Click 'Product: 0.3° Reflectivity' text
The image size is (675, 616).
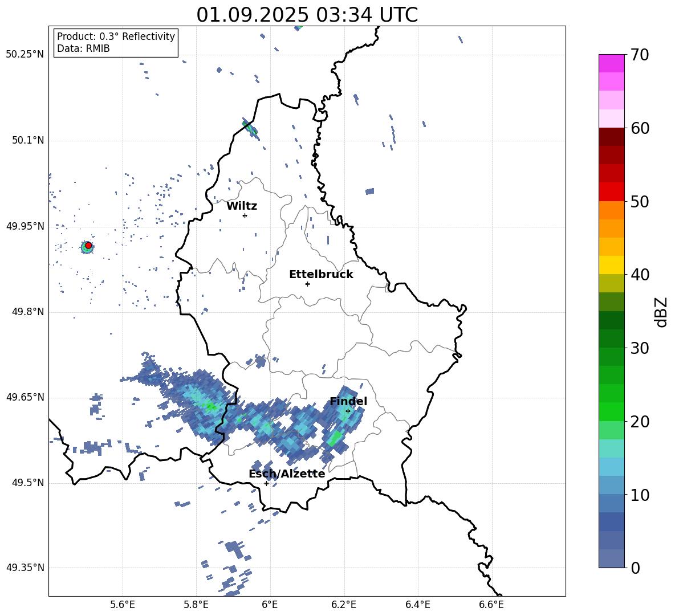click(116, 36)
